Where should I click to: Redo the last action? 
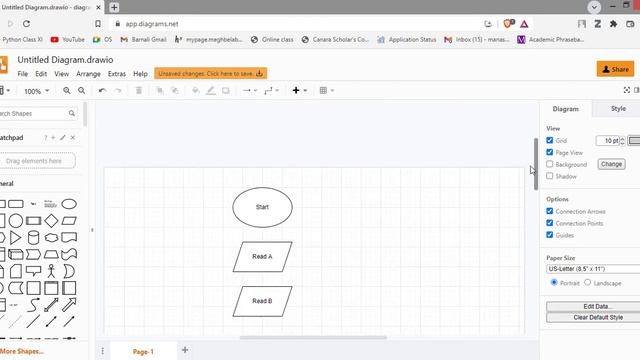pos(118,91)
